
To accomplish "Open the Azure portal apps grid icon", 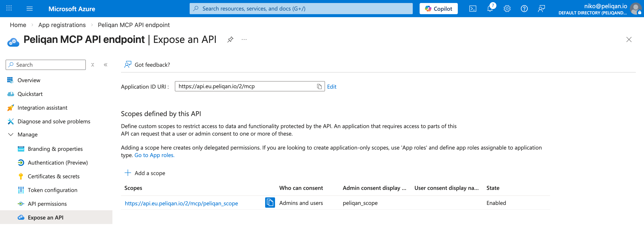I will (x=9, y=8).
